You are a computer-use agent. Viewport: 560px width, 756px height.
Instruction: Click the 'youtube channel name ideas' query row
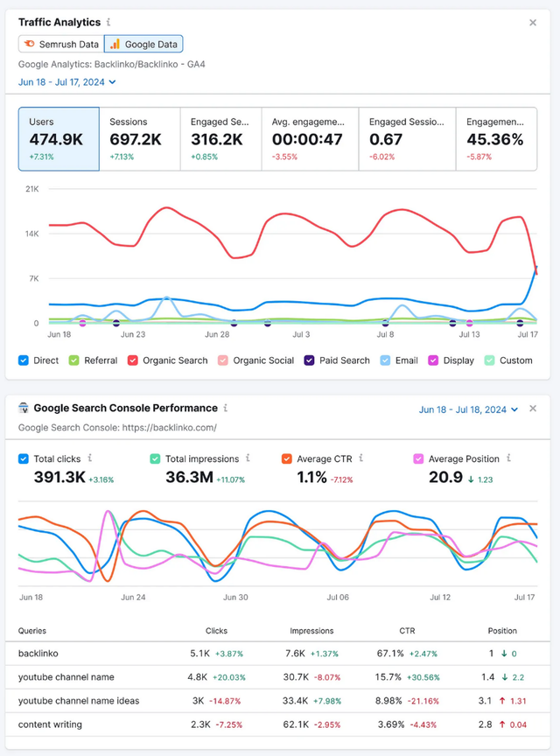point(79,700)
